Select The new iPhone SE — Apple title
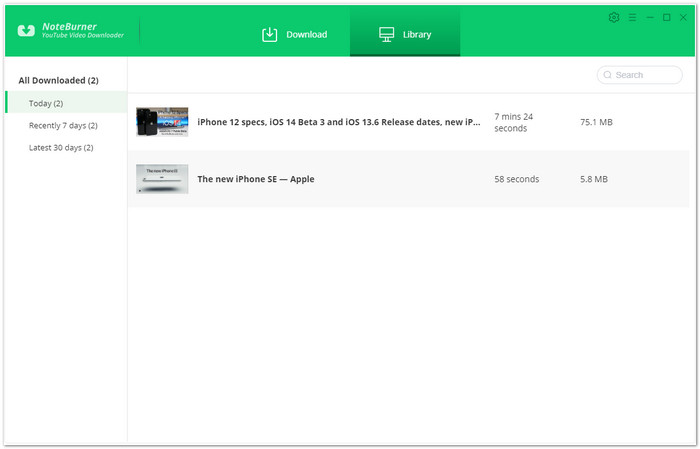700x449 pixels. click(256, 179)
